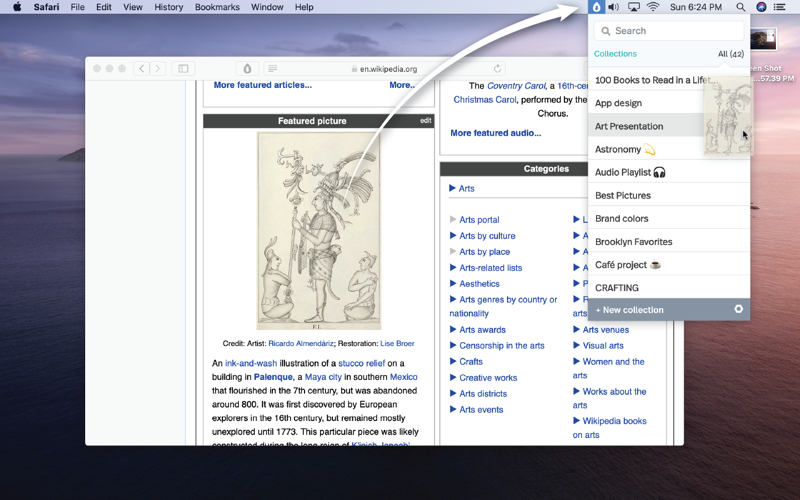Click the collections Search field
This screenshot has height=500, width=800.
[x=669, y=31]
